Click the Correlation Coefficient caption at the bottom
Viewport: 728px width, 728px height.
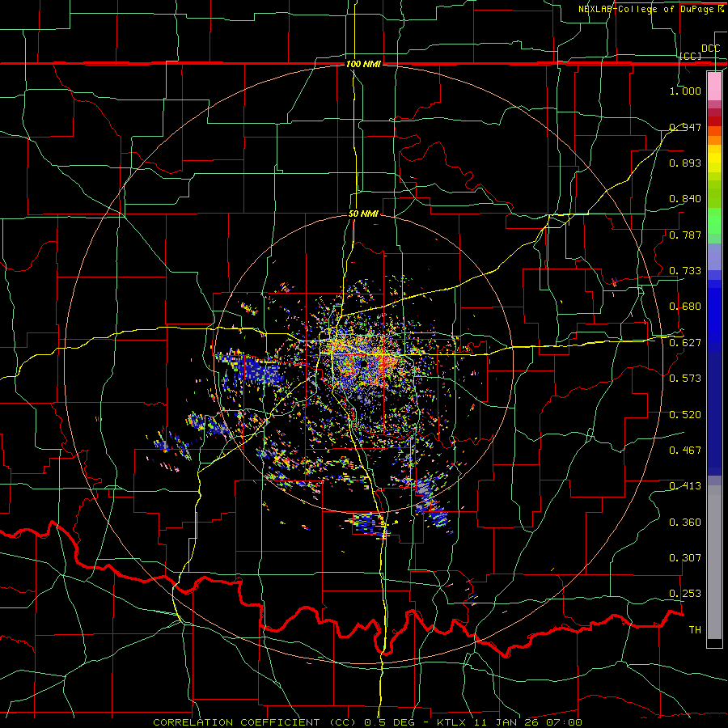tap(368, 722)
